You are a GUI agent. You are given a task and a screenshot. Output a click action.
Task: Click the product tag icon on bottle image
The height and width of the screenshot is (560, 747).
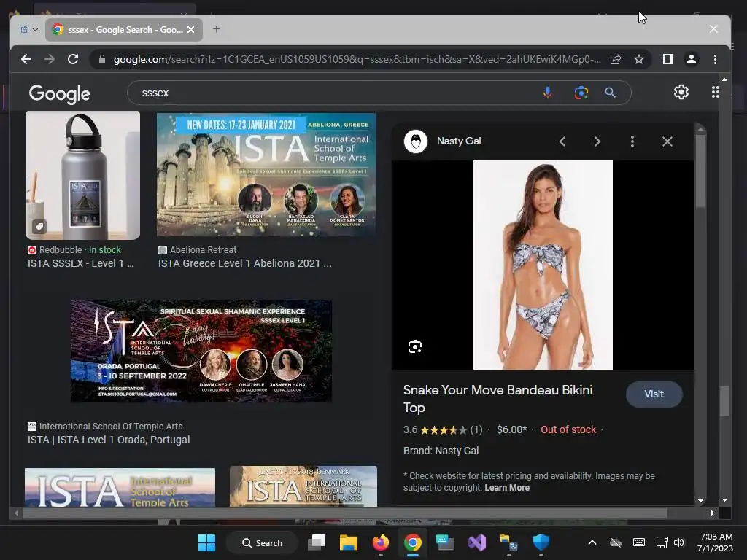pos(39,227)
